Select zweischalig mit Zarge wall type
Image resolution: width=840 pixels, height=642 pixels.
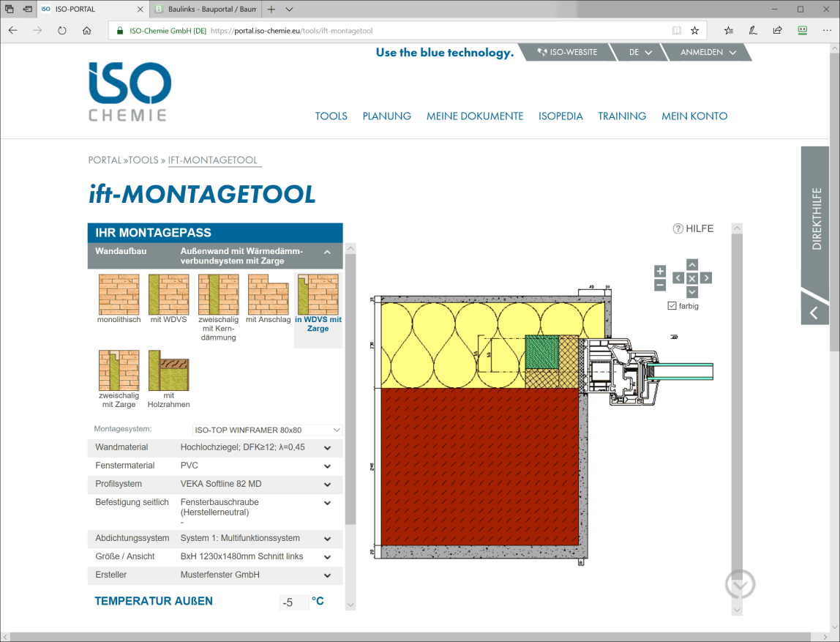[x=119, y=379]
